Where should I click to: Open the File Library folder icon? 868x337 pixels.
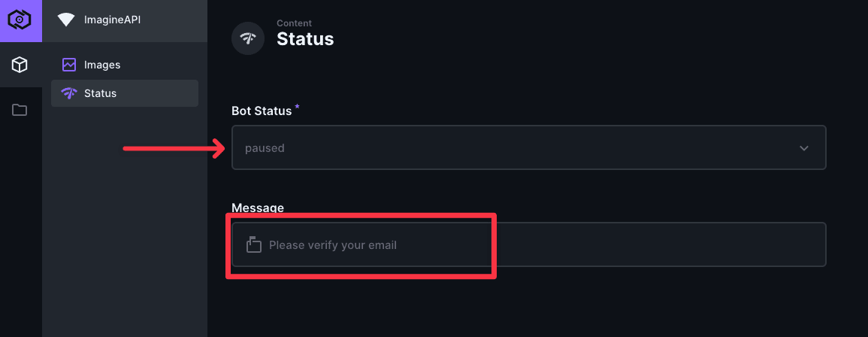click(20, 110)
